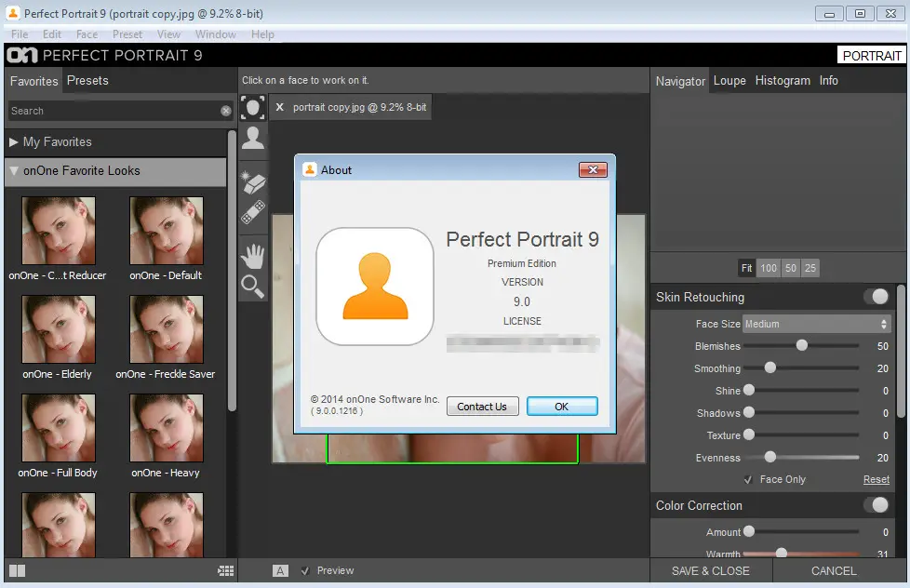
Task: Click the Blemishes slider handle
Action: coord(801,345)
